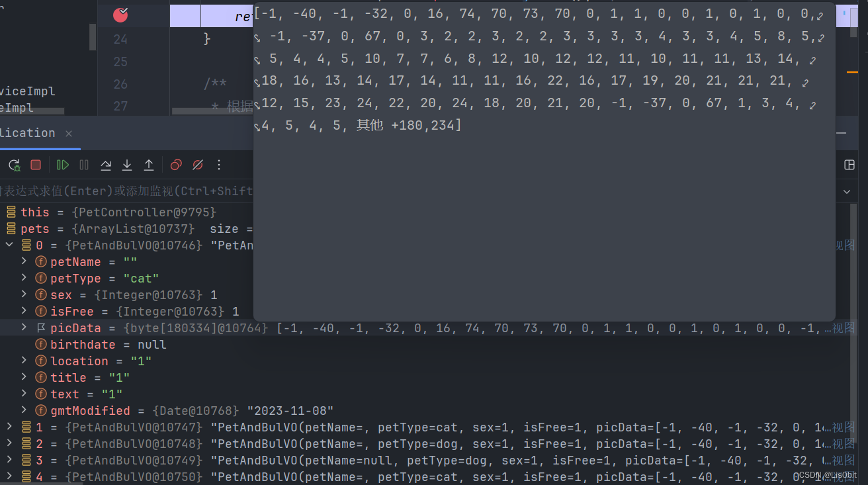This screenshot has width=868, height=485.
Task: Expand list element 4 PetAndBulVO@10750
Action: (9, 476)
